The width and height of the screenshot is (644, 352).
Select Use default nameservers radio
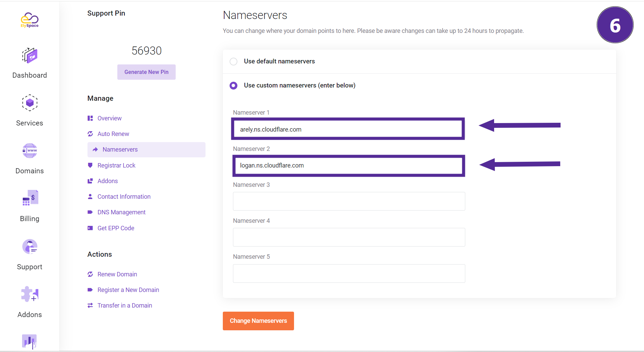(x=233, y=61)
